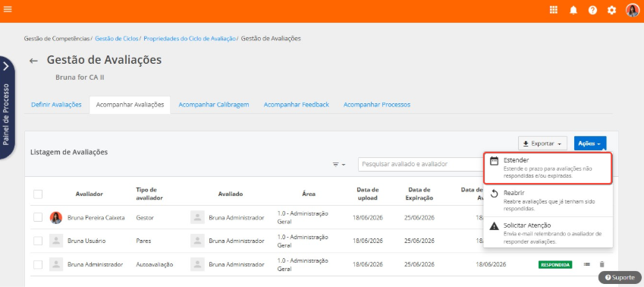Expand the Painel de Processo side panel
The image size is (644, 287).
coord(7,108)
